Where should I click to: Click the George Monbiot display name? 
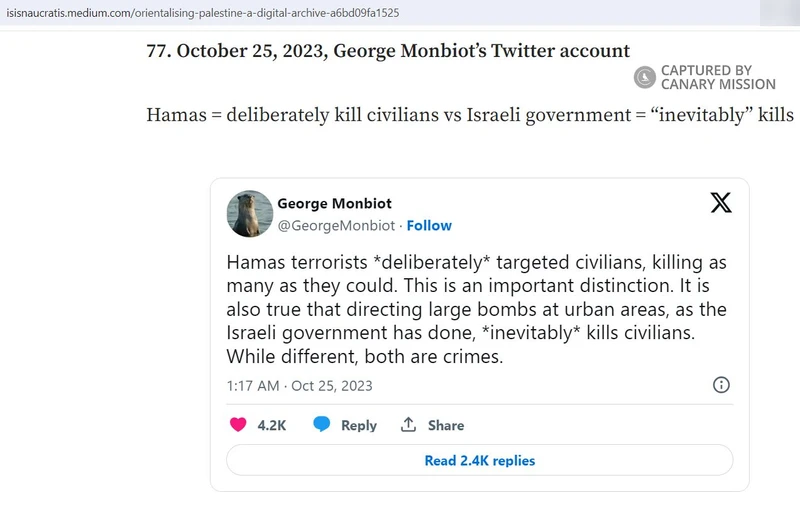point(334,203)
